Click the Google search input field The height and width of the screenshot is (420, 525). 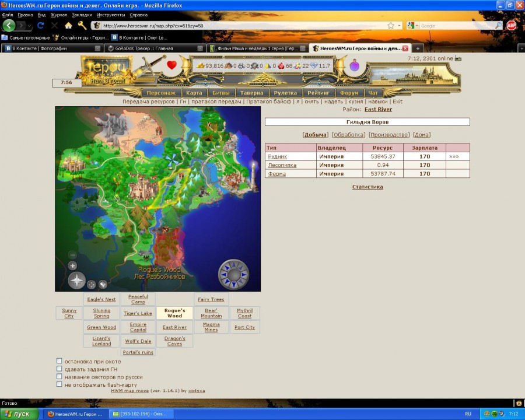[x=457, y=26]
